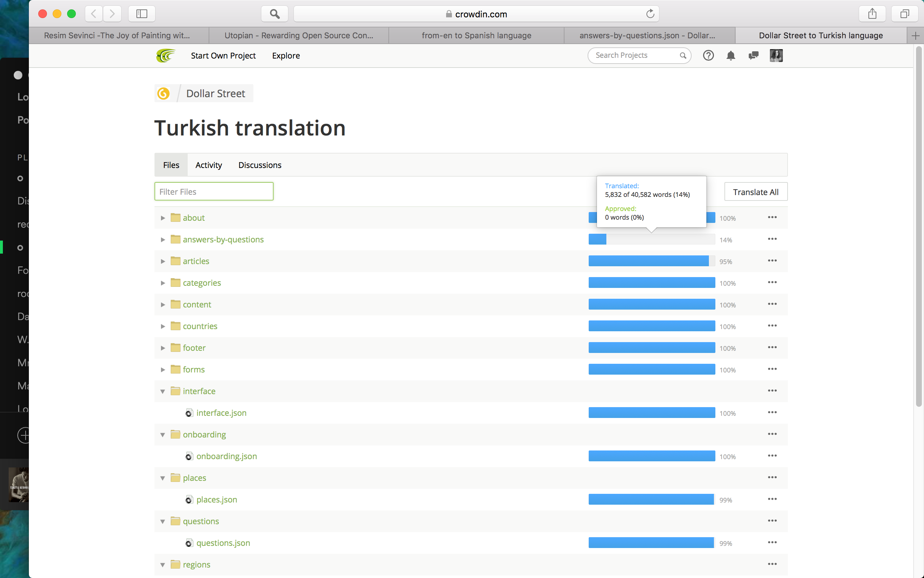Collapse the interface folder

point(163,392)
